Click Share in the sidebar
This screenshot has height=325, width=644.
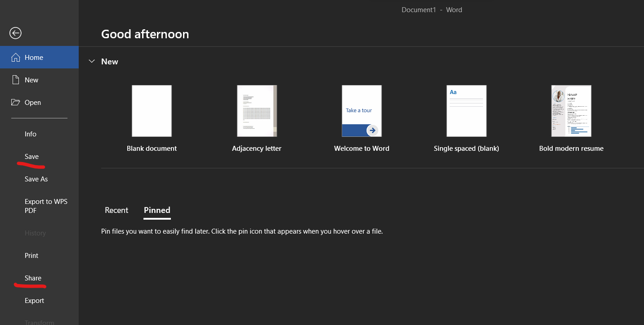(33, 278)
